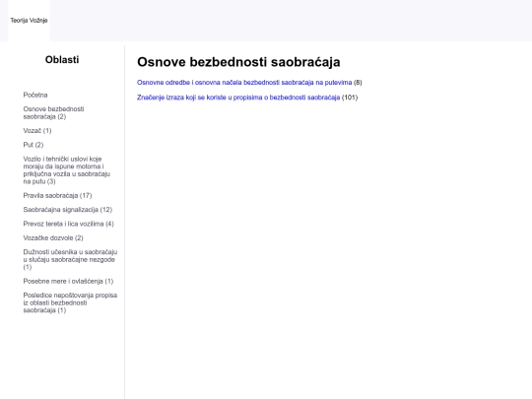Open the Vozač (1) category
This screenshot has height=399, width=532.
tap(37, 131)
